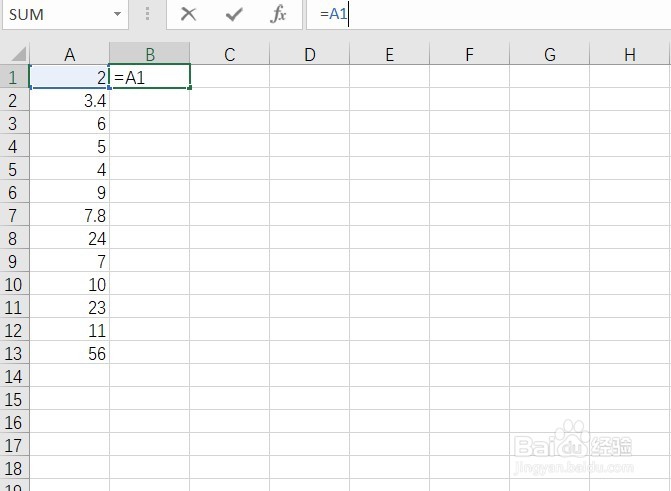Open the Insert Function fx dialog

(278, 14)
